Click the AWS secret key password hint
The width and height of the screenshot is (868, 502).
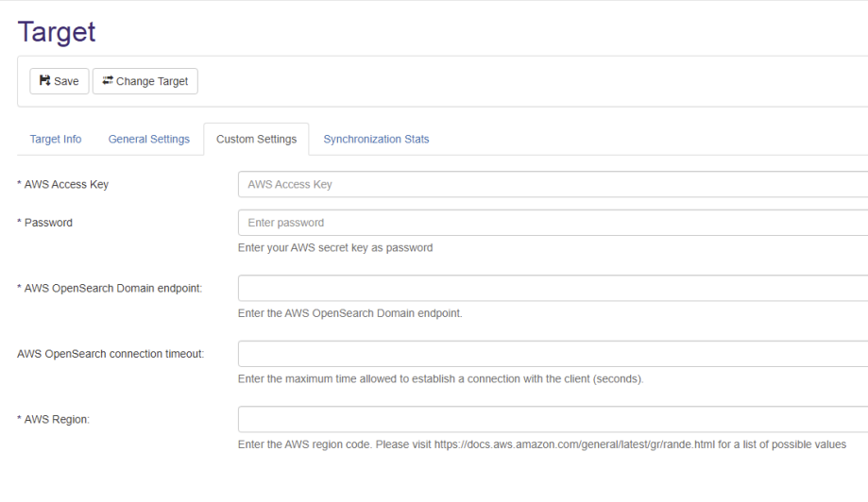[335, 247]
